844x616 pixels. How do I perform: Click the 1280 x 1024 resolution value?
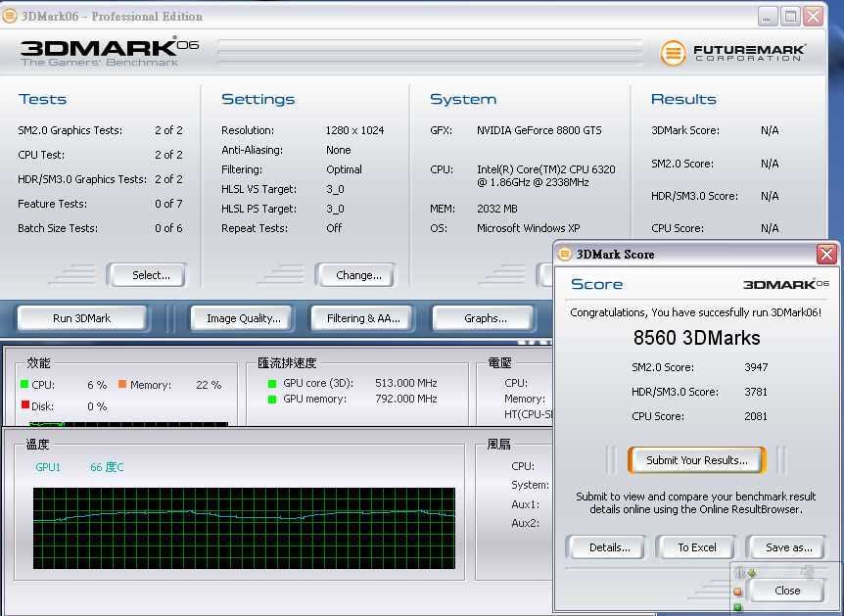354,130
